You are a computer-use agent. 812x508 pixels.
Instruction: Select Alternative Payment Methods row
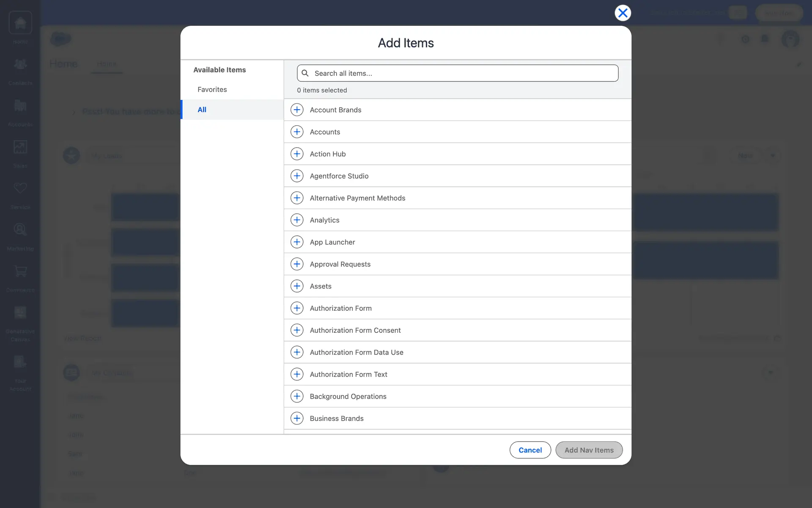357,198
